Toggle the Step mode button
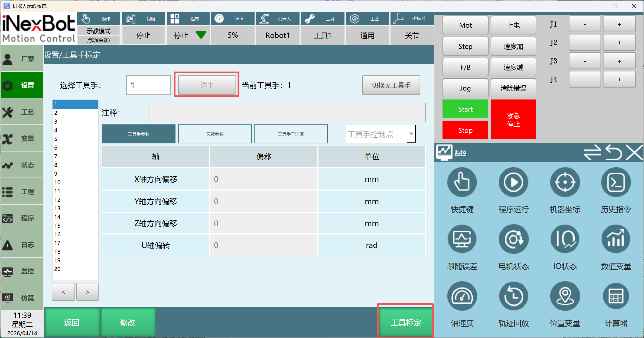Screen dimensions: 644x338 click(465, 46)
